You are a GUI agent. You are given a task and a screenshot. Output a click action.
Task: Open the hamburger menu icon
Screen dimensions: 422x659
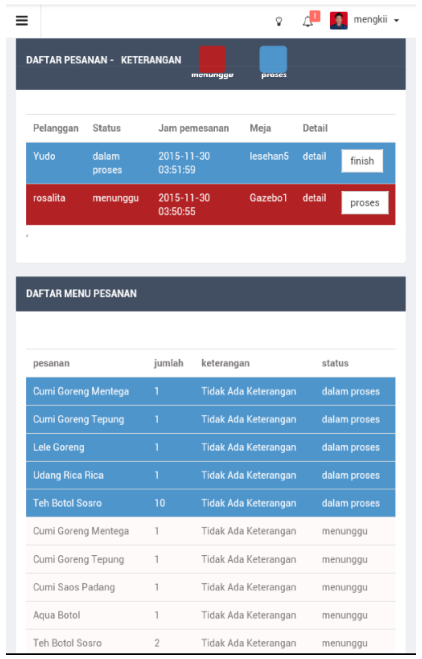[22, 21]
